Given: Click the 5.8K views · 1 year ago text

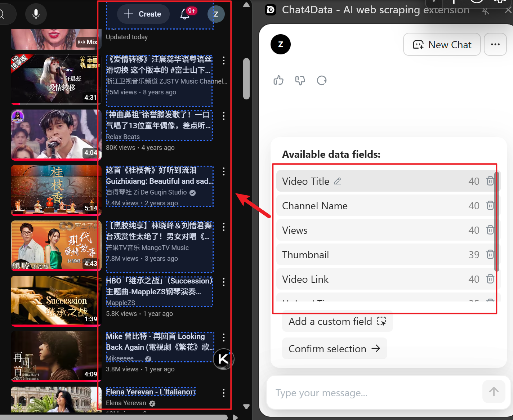Looking at the screenshot, I should 139,314.
